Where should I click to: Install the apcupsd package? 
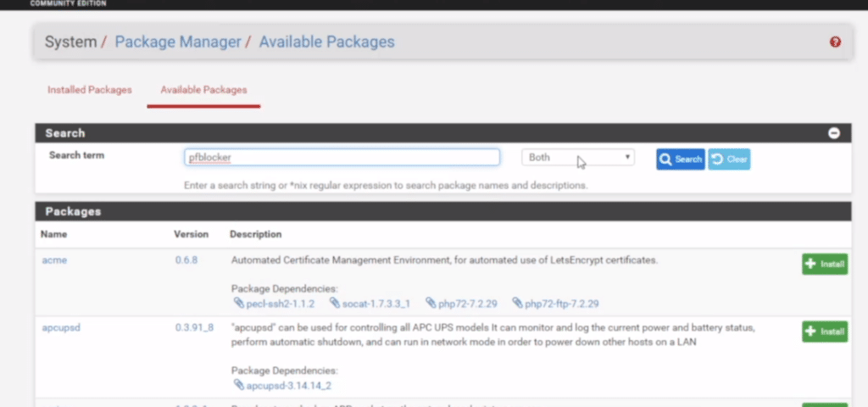[824, 331]
